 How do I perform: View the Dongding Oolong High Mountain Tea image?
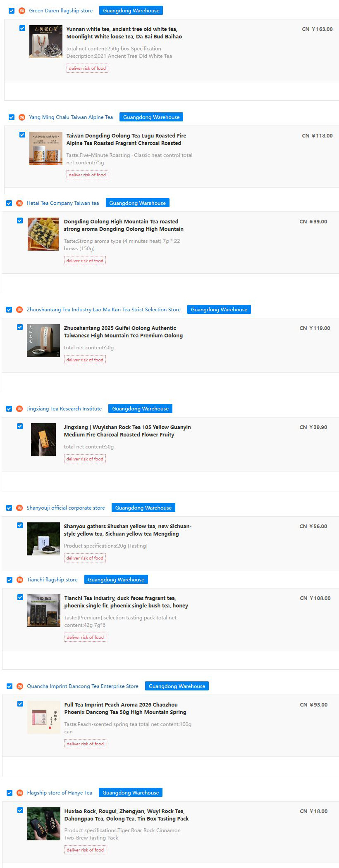[43, 234]
